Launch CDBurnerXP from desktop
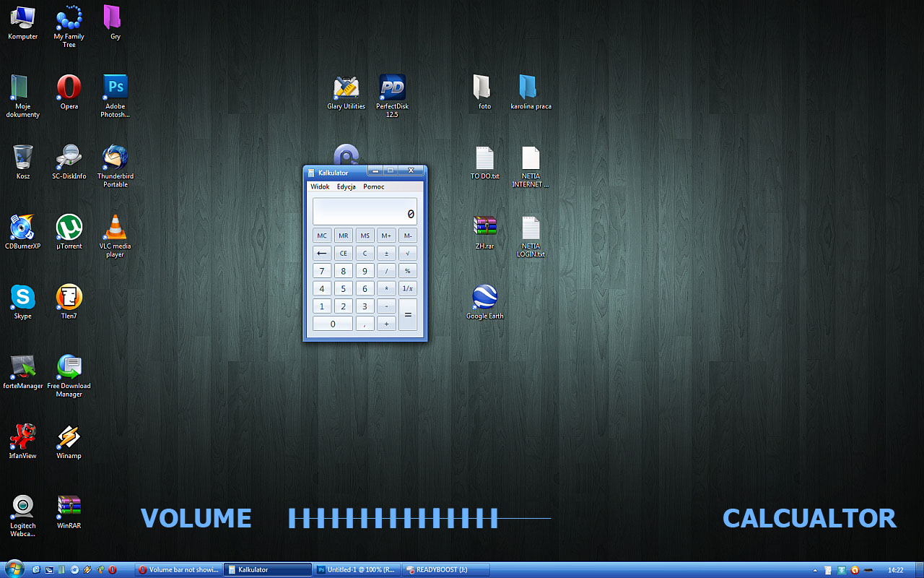924x578 pixels. coord(22,232)
